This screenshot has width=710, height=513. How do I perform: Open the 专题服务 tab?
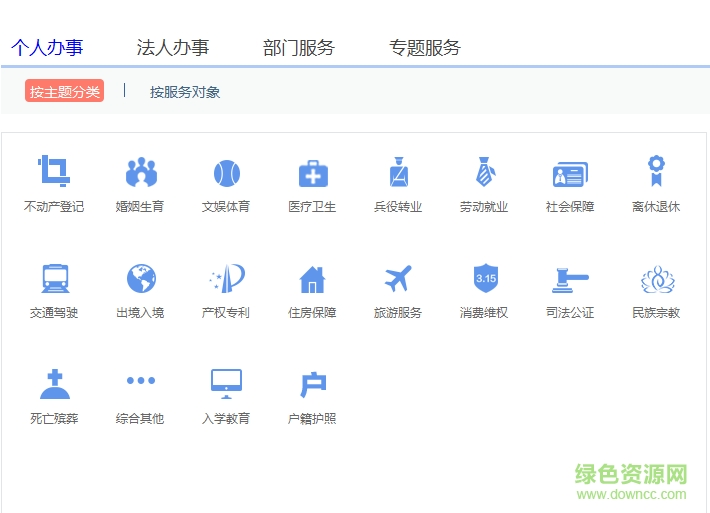[425, 47]
